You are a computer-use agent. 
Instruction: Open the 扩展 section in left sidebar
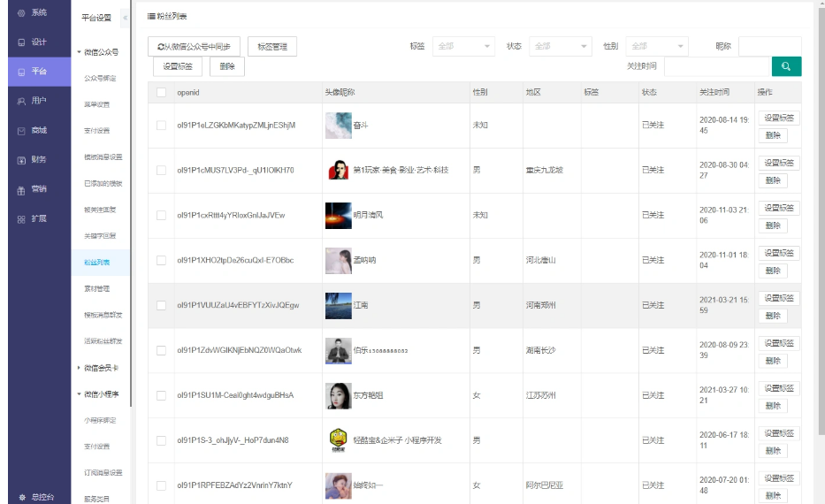coord(33,218)
